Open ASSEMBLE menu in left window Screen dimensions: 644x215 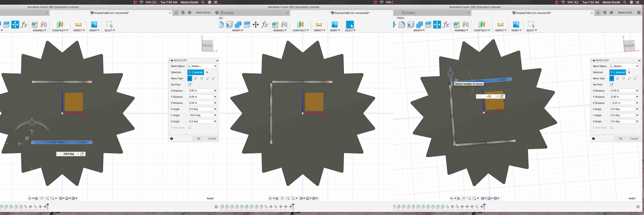39,30
